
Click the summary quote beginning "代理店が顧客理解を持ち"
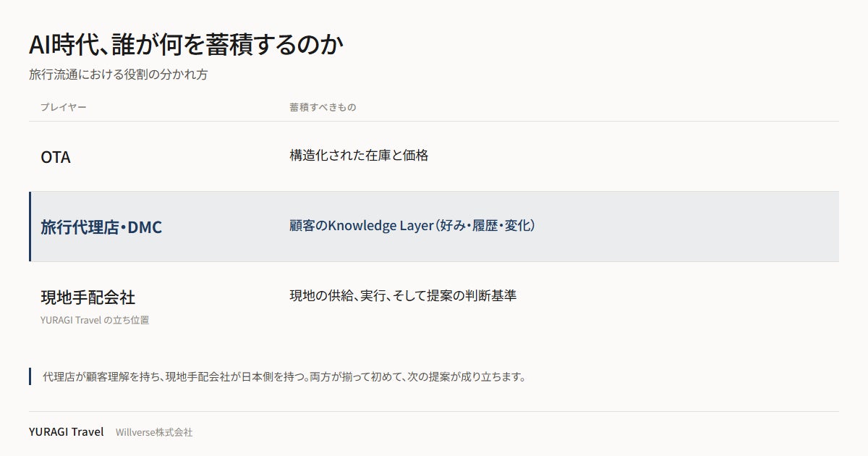[284, 376]
